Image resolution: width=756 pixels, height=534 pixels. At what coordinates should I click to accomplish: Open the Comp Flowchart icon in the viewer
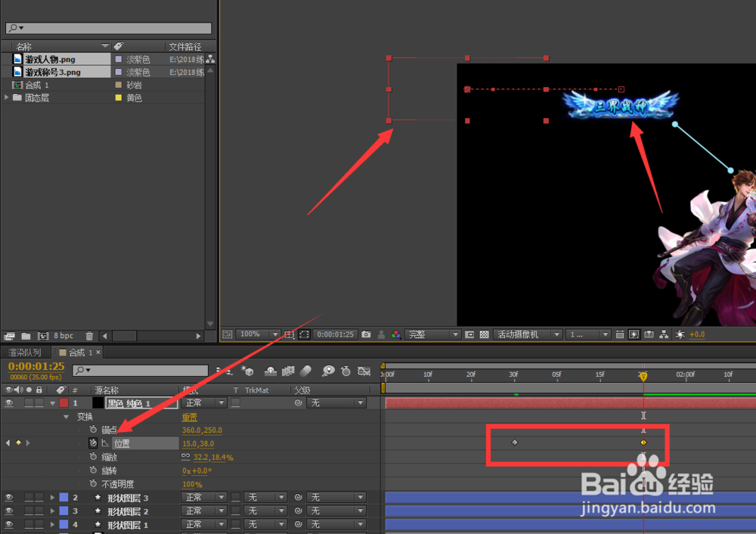(664, 334)
